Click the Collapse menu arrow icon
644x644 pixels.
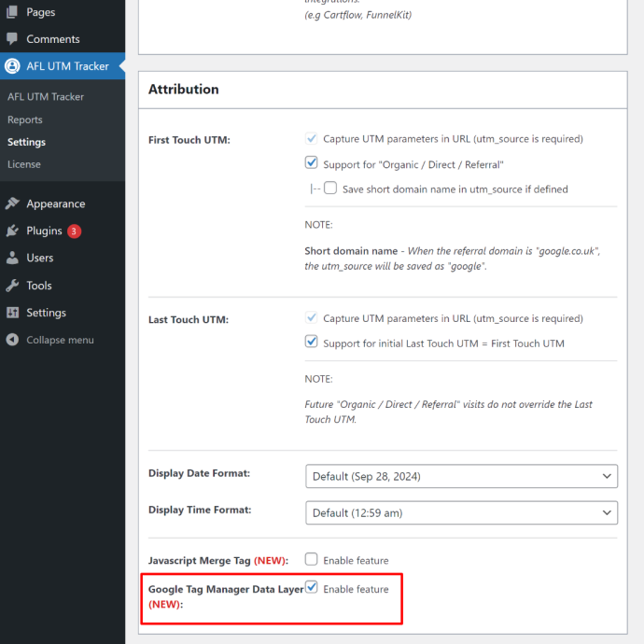click(12, 340)
